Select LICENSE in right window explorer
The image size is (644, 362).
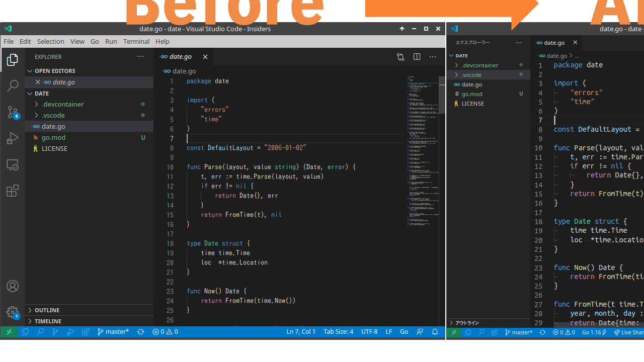pos(489,104)
